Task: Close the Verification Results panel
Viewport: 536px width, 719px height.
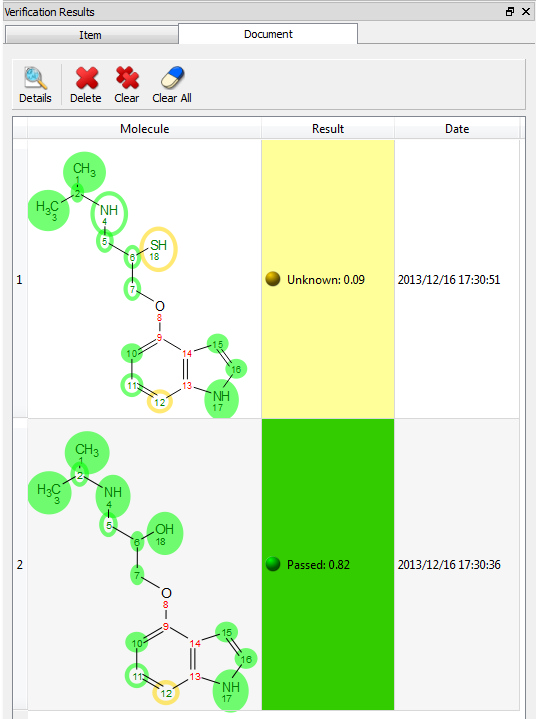Action: [526, 11]
